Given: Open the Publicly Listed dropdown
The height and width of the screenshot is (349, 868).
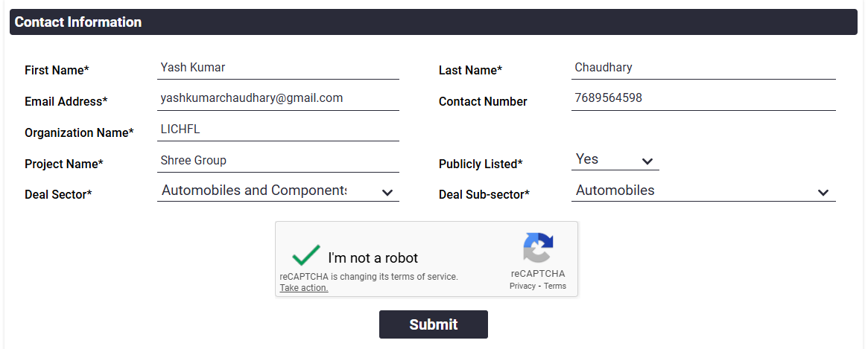Looking at the screenshot, I should [x=615, y=160].
